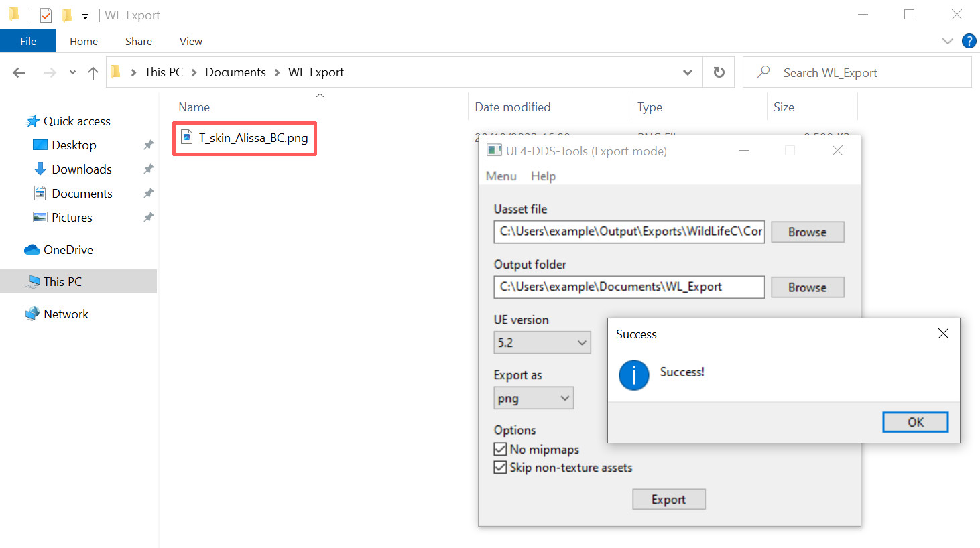
Task: Open the Explorer Help question mark icon
Action: [969, 41]
